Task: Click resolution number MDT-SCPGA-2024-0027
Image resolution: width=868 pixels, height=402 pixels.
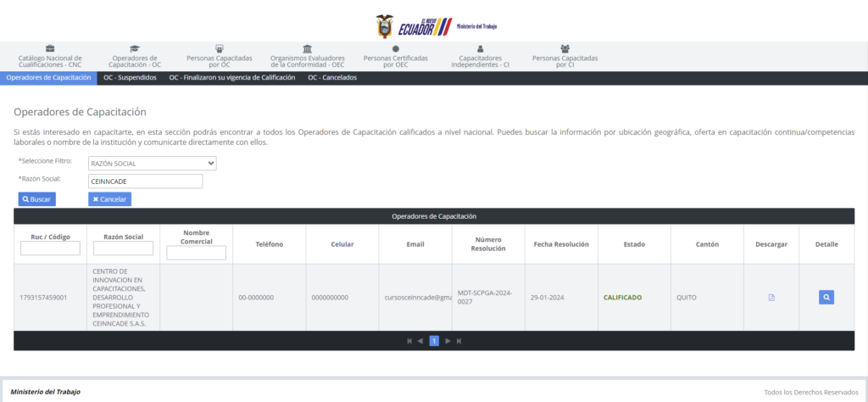Action: pyautogui.click(x=485, y=298)
